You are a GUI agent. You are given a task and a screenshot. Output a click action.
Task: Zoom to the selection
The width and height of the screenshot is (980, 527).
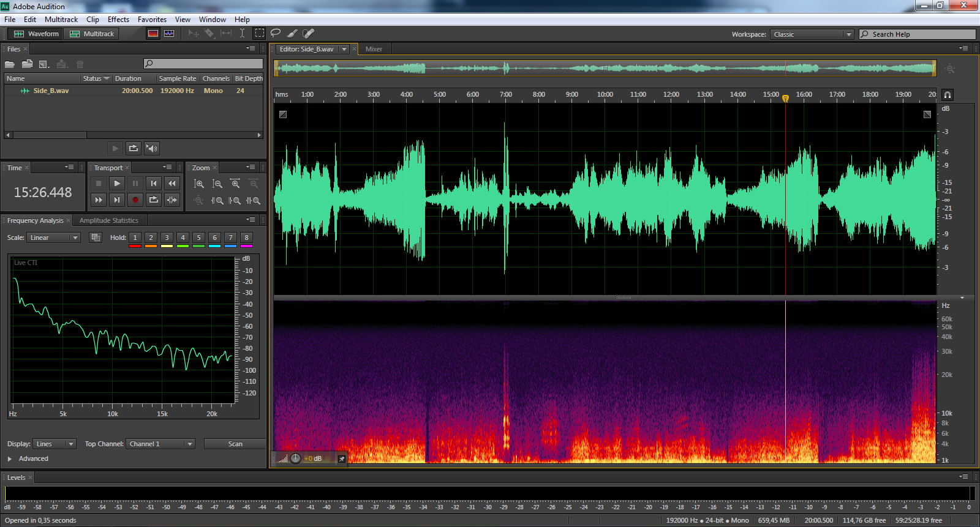tap(254, 200)
